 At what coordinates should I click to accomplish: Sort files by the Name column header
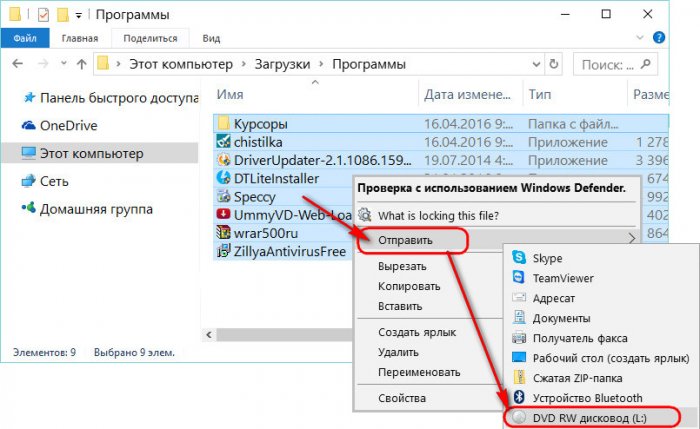(231, 94)
